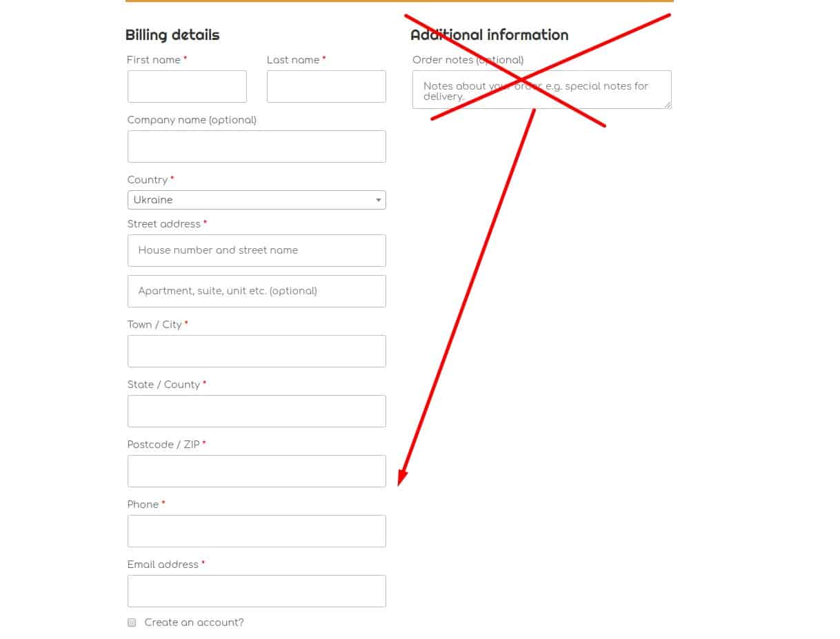Click the Company name optional field

click(256, 146)
